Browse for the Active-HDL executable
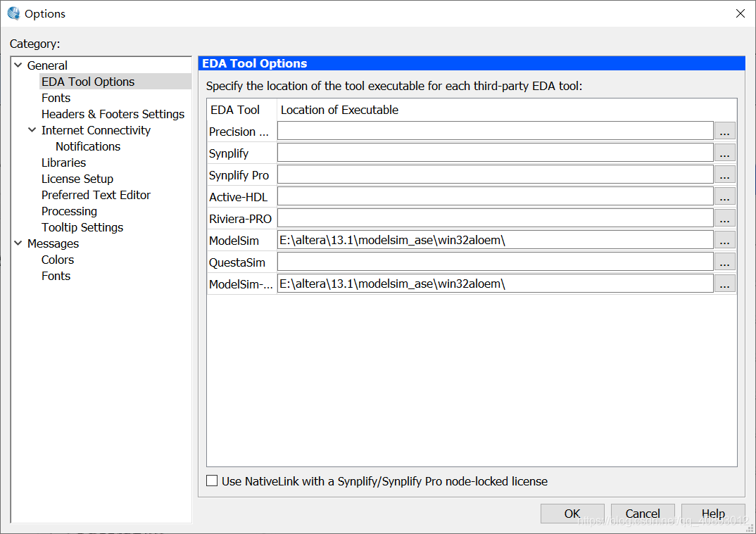 click(724, 196)
